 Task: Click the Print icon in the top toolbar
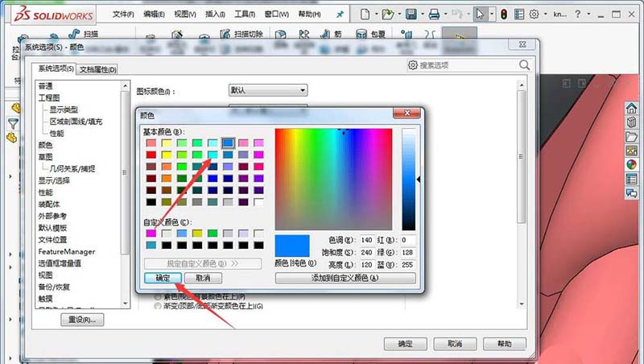[434, 14]
